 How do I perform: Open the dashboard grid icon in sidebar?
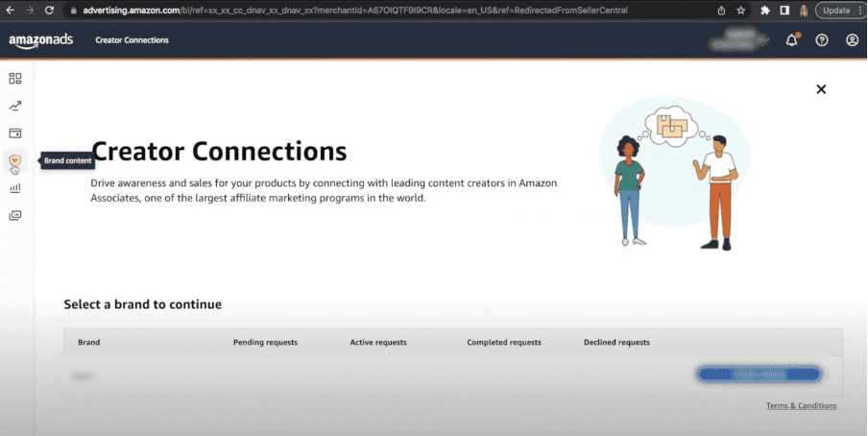coord(14,79)
